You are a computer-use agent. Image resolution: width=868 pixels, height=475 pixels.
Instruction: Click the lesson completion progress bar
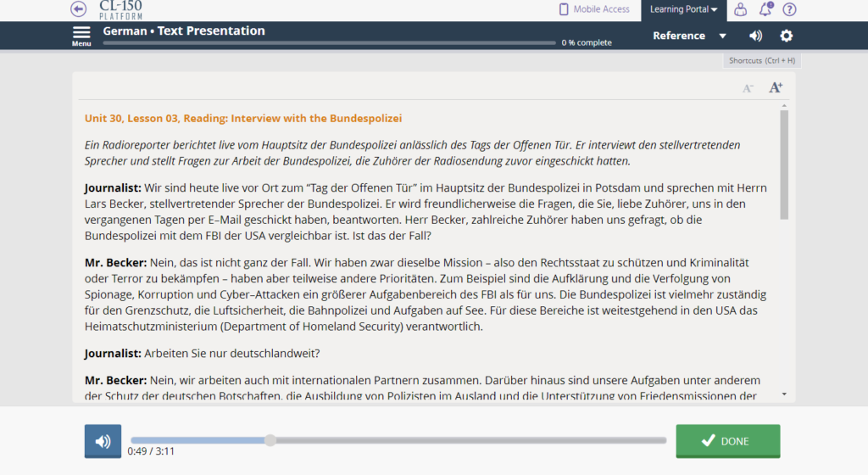[330, 42]
